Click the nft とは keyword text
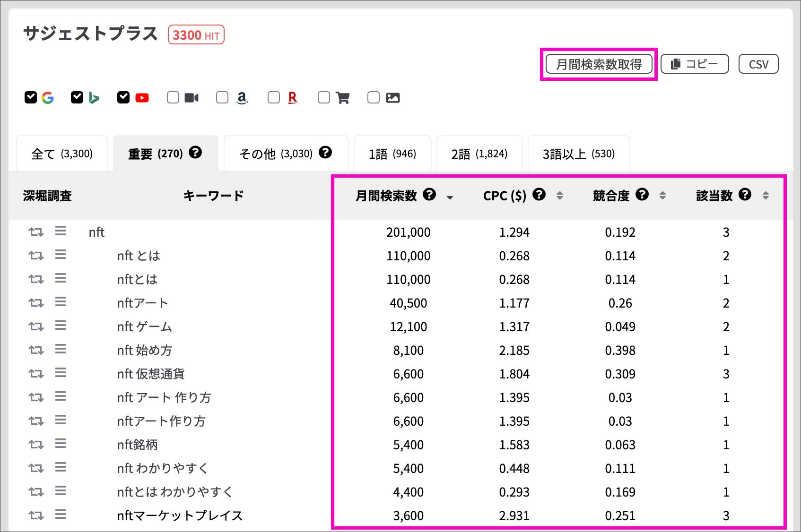 pos(139,256)
